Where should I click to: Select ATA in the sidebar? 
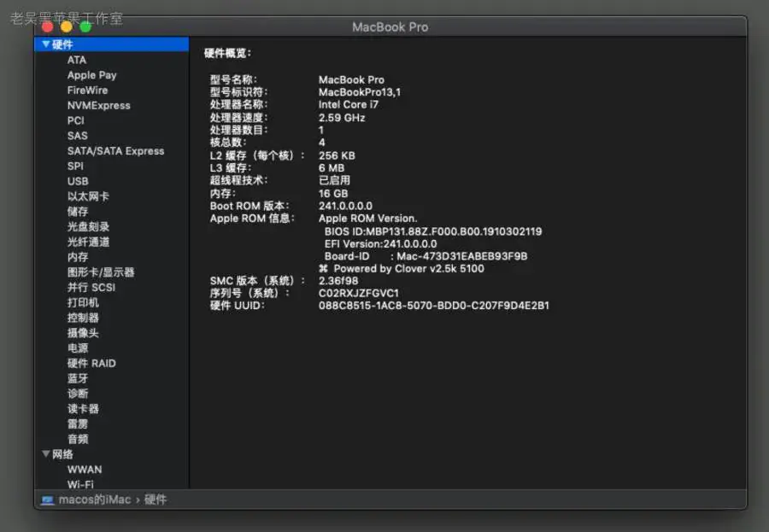77,60
